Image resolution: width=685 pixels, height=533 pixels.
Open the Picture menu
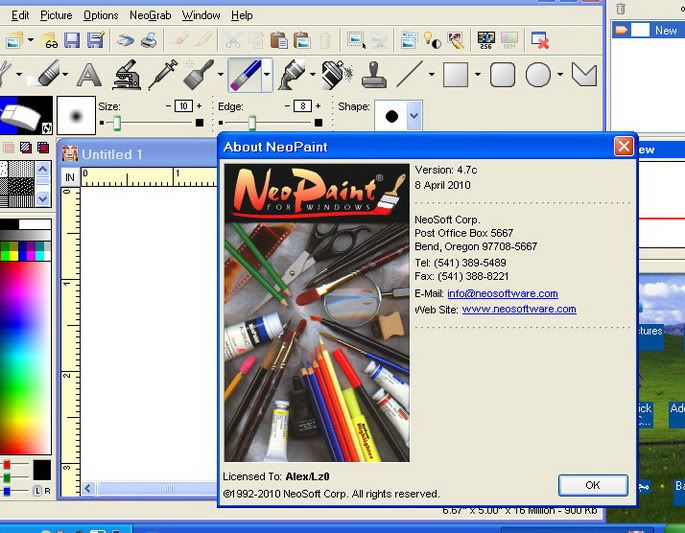[56, 15]
